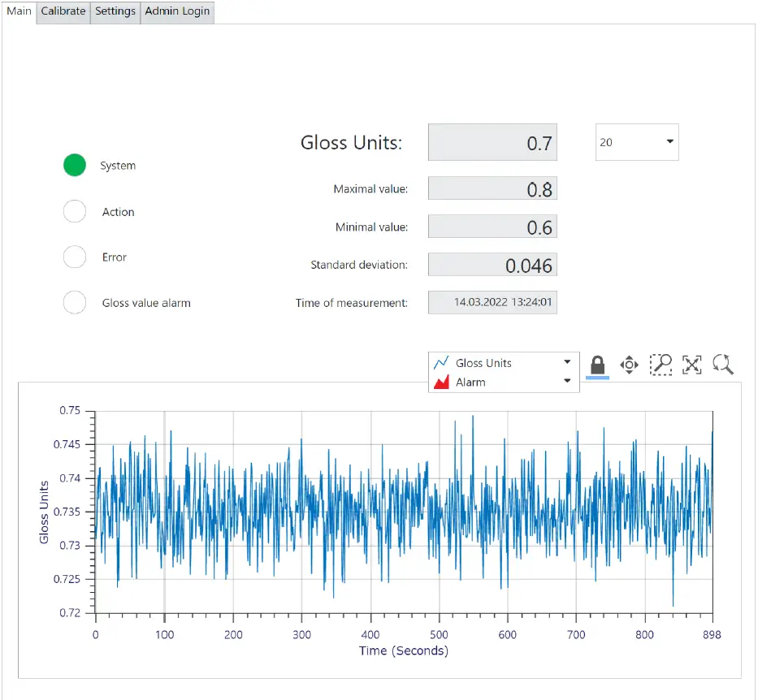758x700 pixels.
Task: Click the fit-to-extents chart icon
Action: point(692,365)
